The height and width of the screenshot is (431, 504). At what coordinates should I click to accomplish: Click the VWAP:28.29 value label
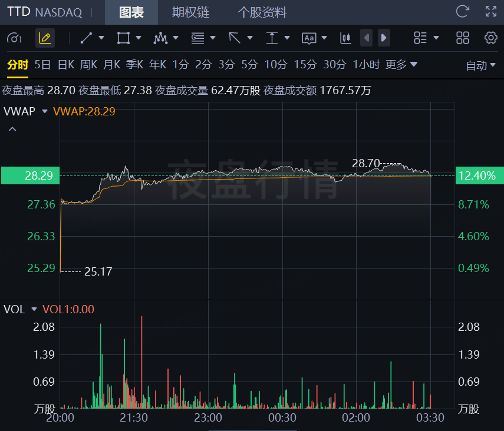pos(84,111)
